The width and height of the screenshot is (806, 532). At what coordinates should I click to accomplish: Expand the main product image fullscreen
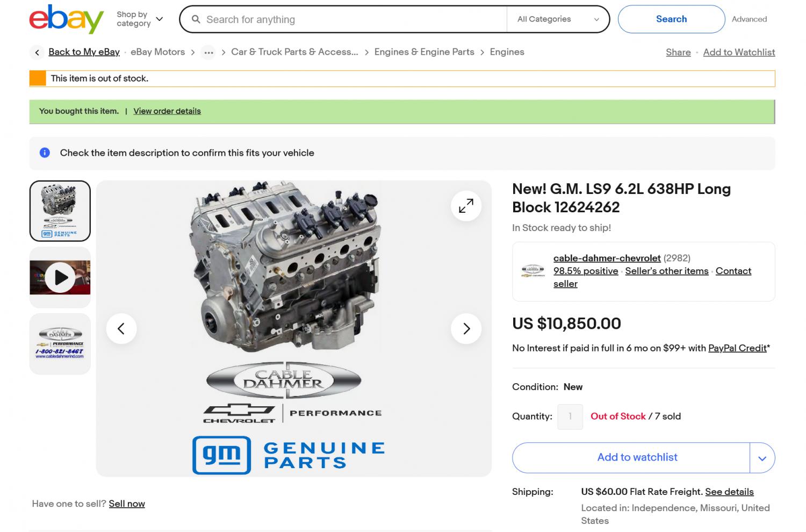point(466,206)
